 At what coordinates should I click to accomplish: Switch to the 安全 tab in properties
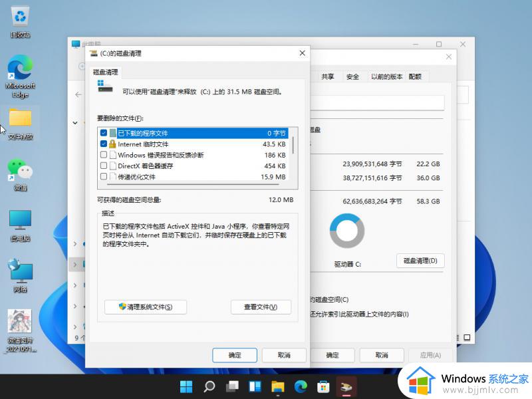tap(352, 76)
